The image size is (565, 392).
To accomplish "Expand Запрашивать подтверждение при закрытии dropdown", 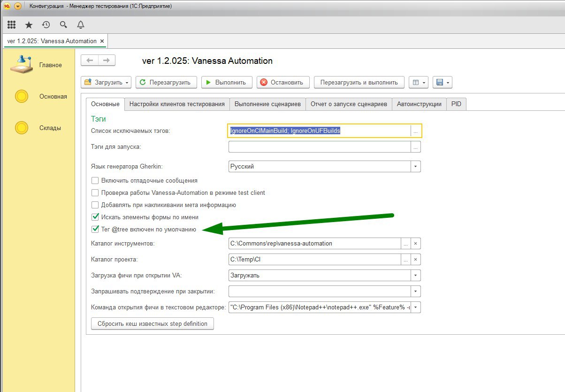I will pyautogui.click(x=416, y=292).
